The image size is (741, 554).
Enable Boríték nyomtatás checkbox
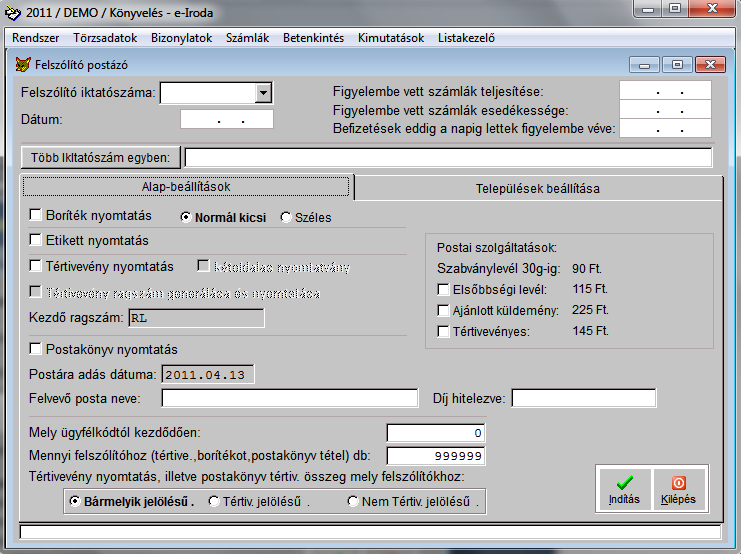(x=36, y=215)
